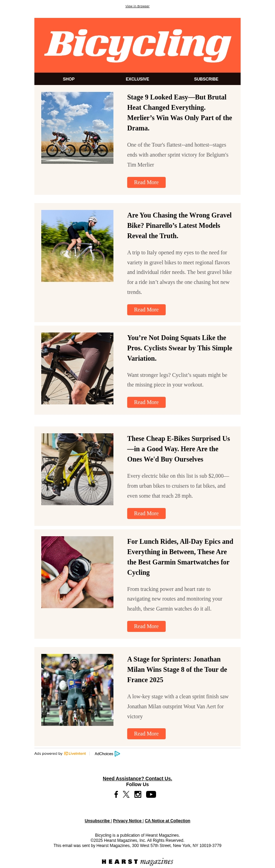Open the cyclist squats article image
Screen dimensions: 275x868
pos(77,368)
